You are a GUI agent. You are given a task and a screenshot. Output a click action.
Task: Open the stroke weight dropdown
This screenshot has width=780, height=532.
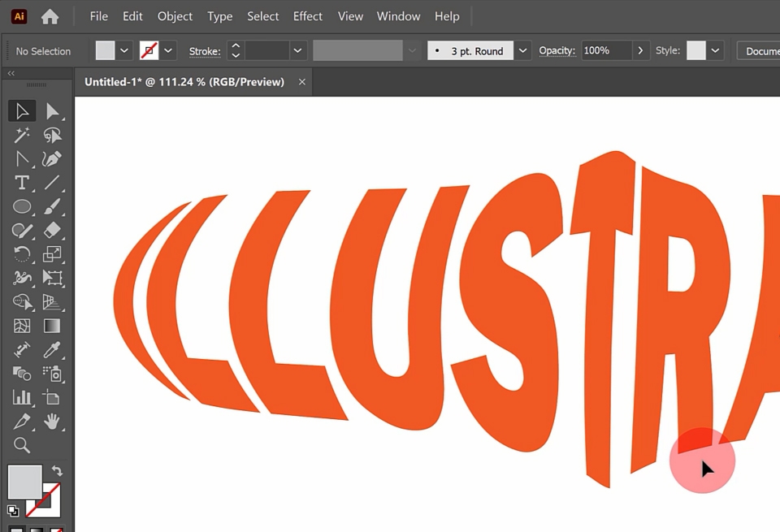point(297,50)
